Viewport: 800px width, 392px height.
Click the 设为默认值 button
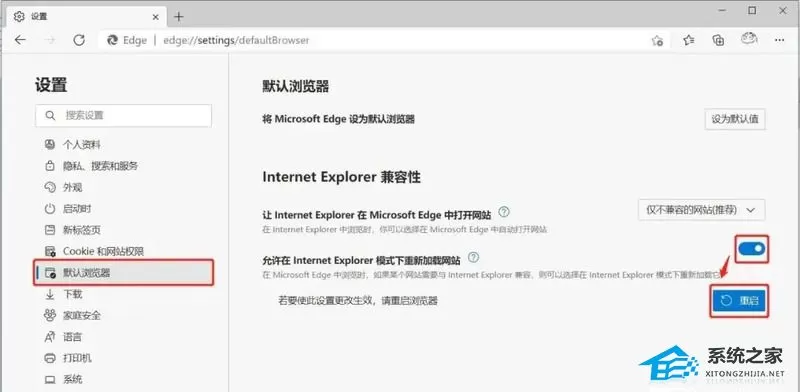(735, 119)
